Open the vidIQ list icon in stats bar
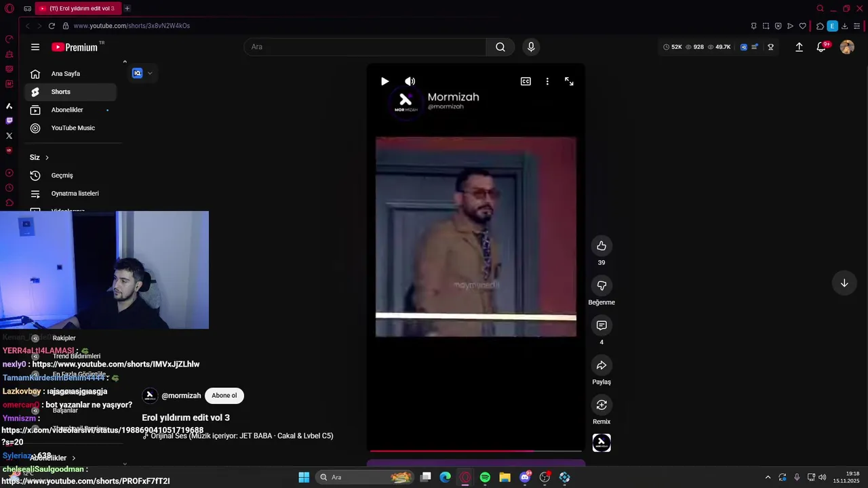 [755, 47]
